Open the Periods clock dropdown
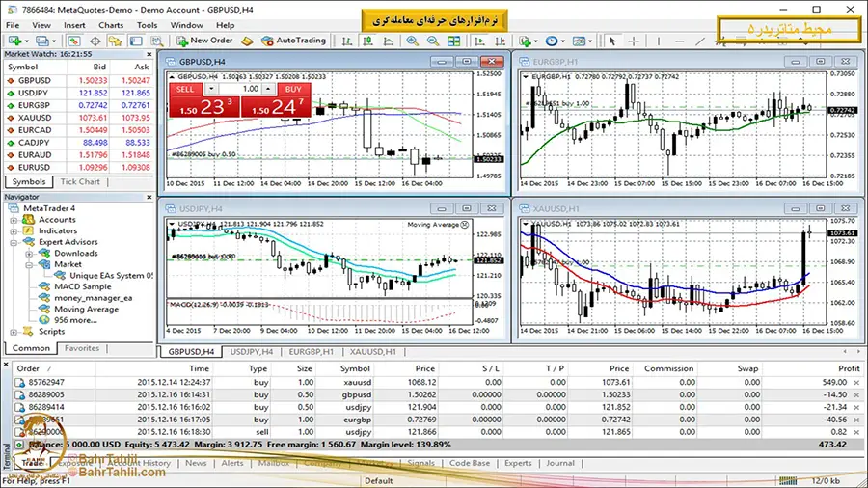 click(x=563, y=41)
